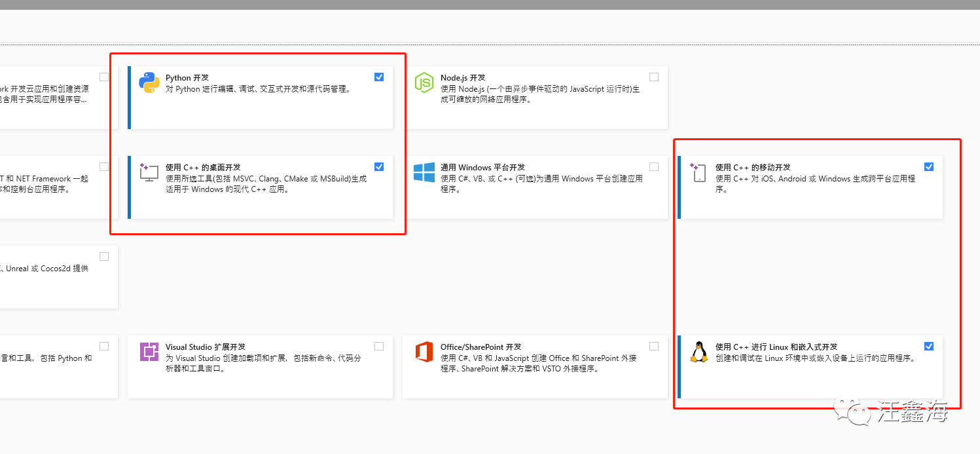Check the cloud application workload checkbox

[104, 77]
